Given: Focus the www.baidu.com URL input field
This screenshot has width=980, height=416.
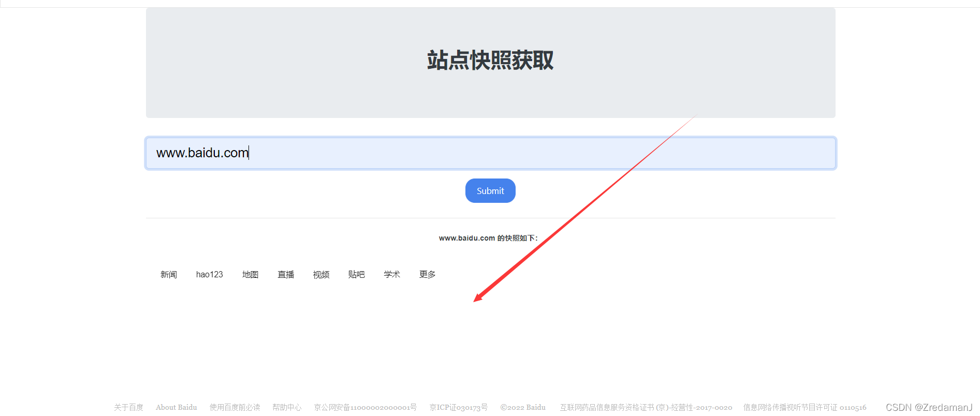Looking at the screenshot, I should [x=490, y=153].
